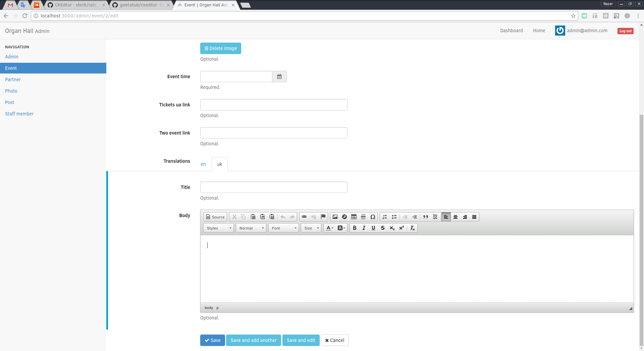
Task: Click Paste from Word icon
Action: point(272,217)
